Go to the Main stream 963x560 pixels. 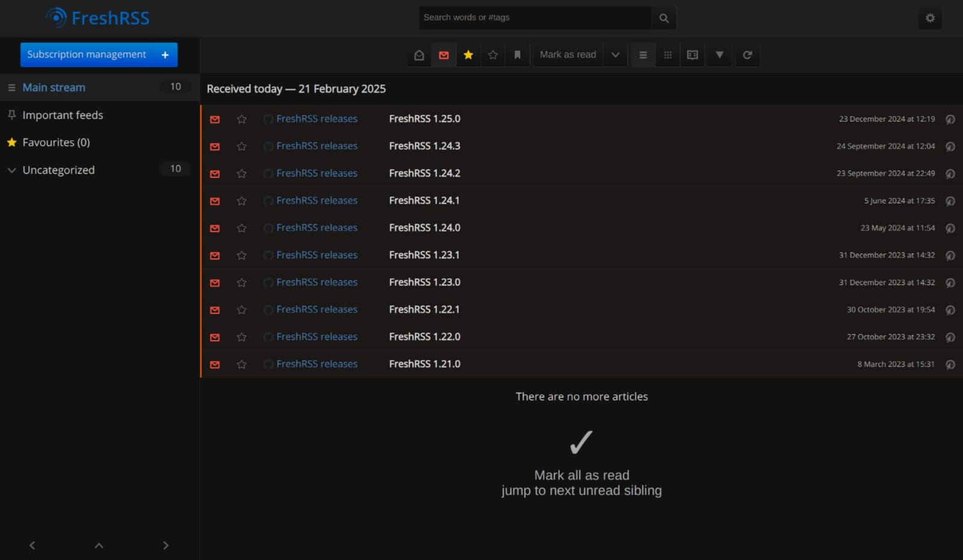click(x=54, y=87)
